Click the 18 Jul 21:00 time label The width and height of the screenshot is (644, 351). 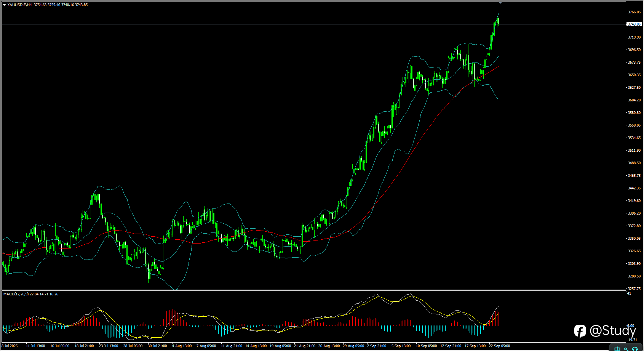click(84, 346)
